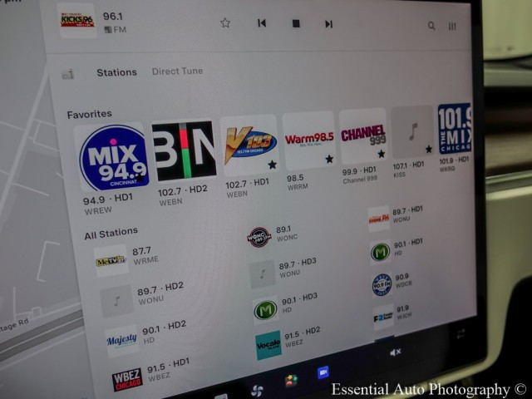532x399 pixels.
Task: Switch to the Stations tab
Action: point(116,72)
